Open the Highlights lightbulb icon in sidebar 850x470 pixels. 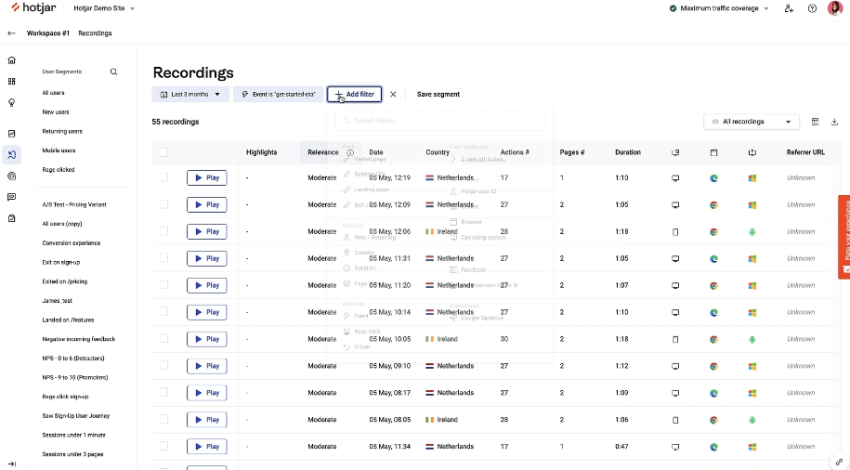tap(11, 102)
